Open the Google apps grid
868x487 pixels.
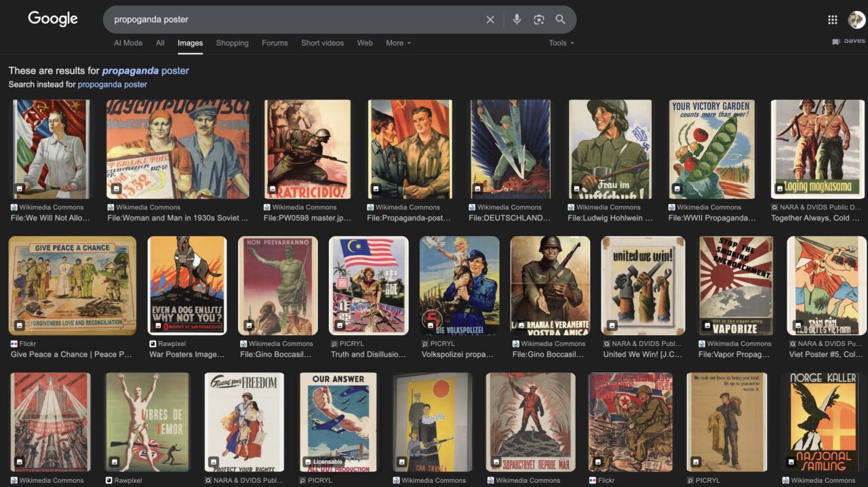coord(832,20)
